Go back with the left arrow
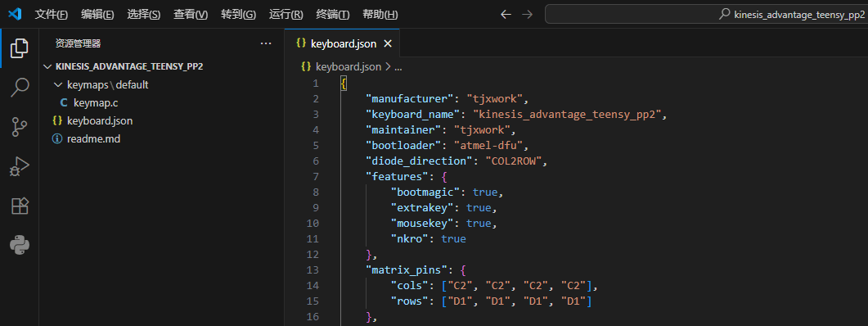 click(x=506, y=15)
